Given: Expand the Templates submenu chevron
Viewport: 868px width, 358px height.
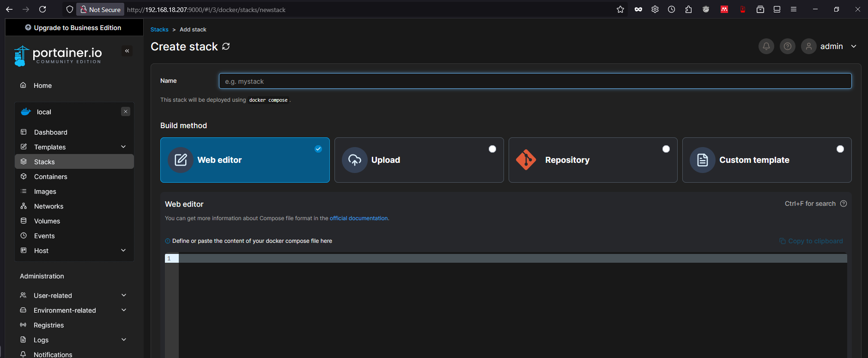Looking at the screenshot, I should (x=123, y=147).
